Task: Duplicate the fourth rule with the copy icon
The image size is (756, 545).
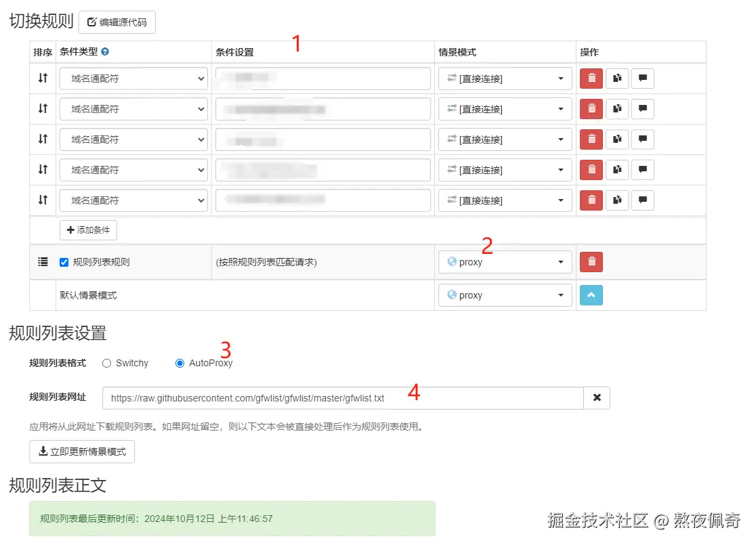Action: coord(617,169)
